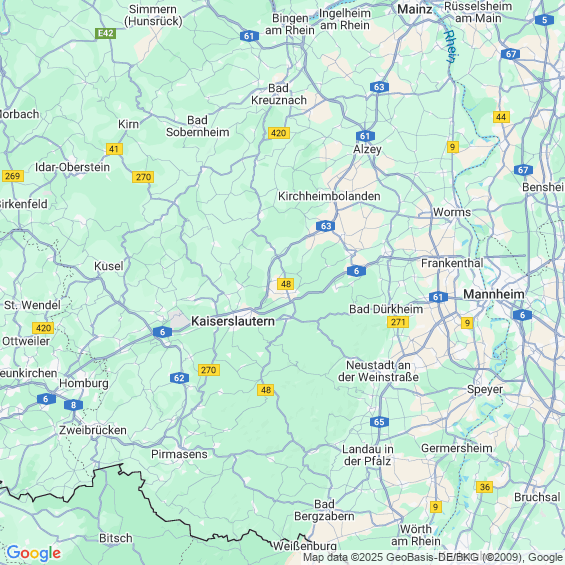
Task: Click the yellow 269 road shield
Action: click(13, 176)
